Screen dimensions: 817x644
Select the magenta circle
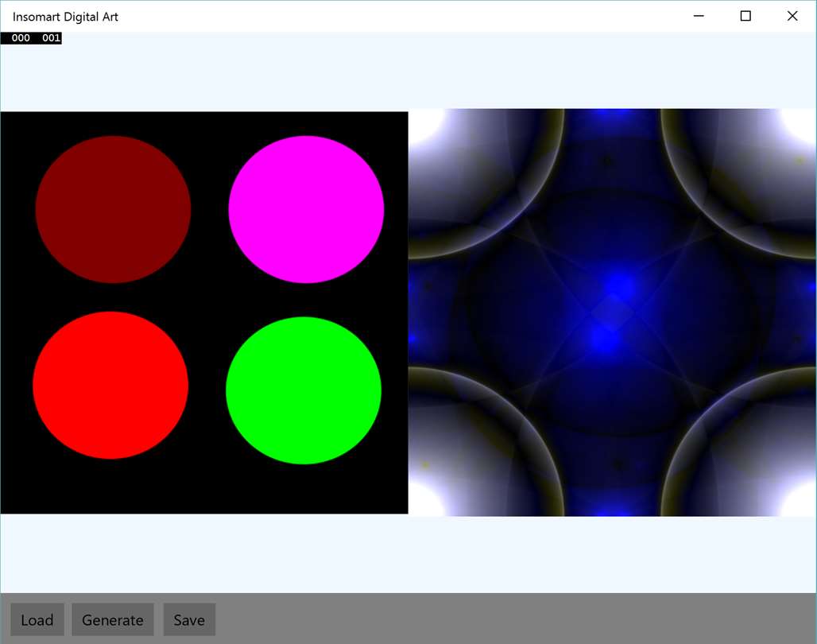point(307,210)
